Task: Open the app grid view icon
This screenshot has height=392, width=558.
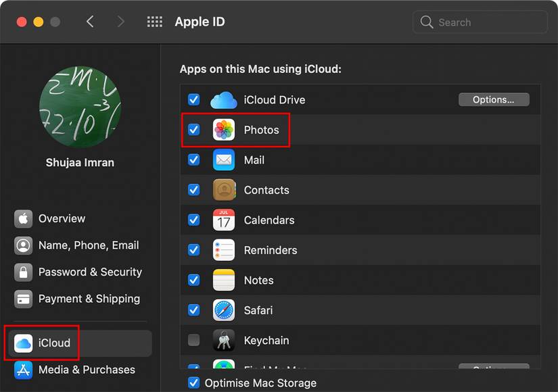Action: tap(154, 21)
